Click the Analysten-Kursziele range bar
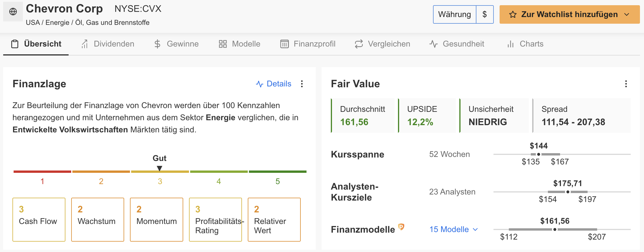Screen dimensions: 644x252 coord(562,192)
